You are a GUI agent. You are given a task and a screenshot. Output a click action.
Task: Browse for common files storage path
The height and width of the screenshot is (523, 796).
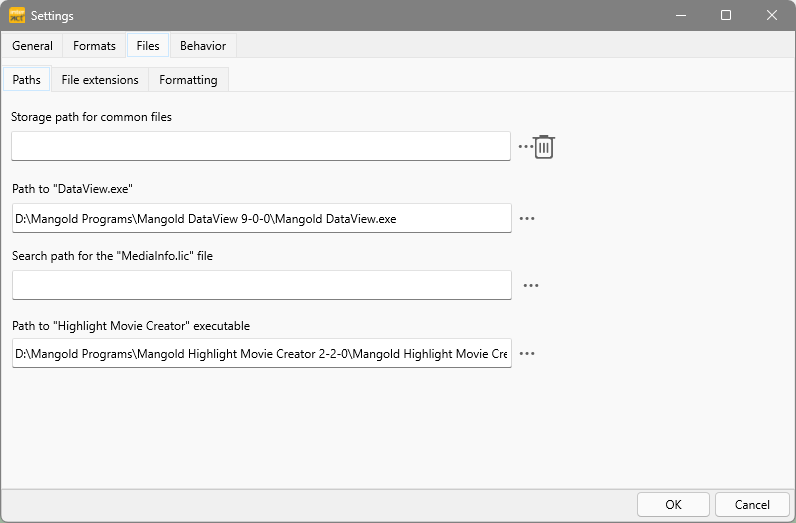[525, 147]
